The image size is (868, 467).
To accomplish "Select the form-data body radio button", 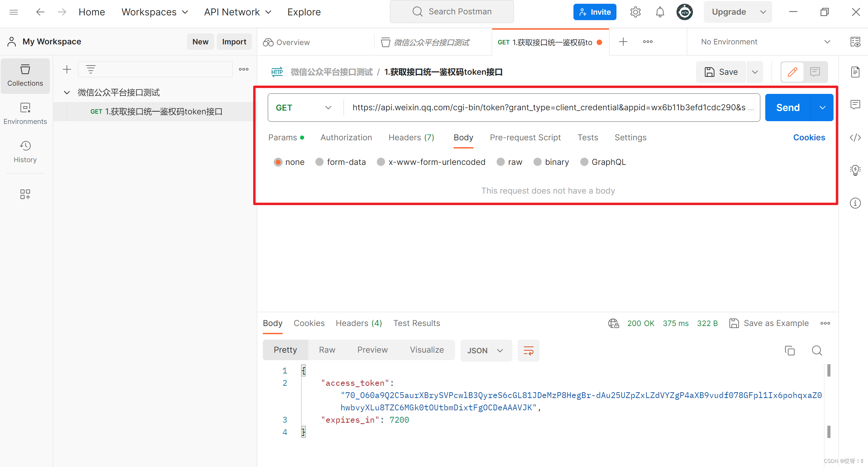I will pyautogui.click(x=319, y=162).
